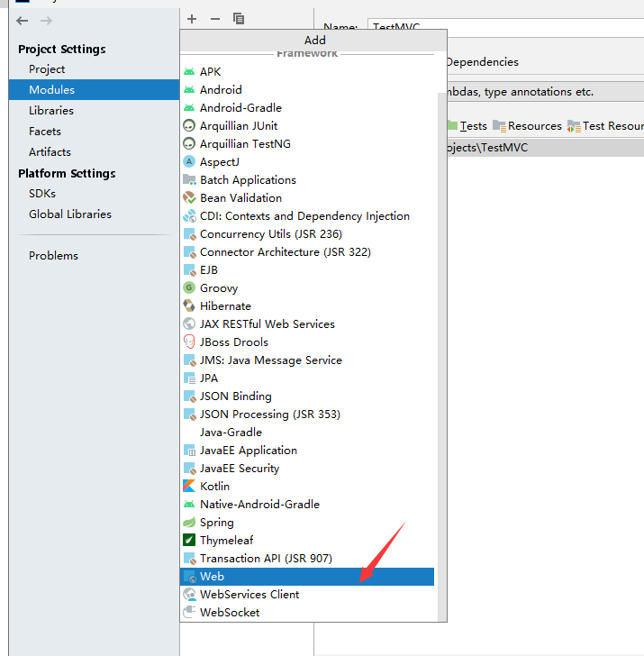This screenshot has width=644, height=656.
Task: Choose Web from the Add list
Action: [307, 577]
